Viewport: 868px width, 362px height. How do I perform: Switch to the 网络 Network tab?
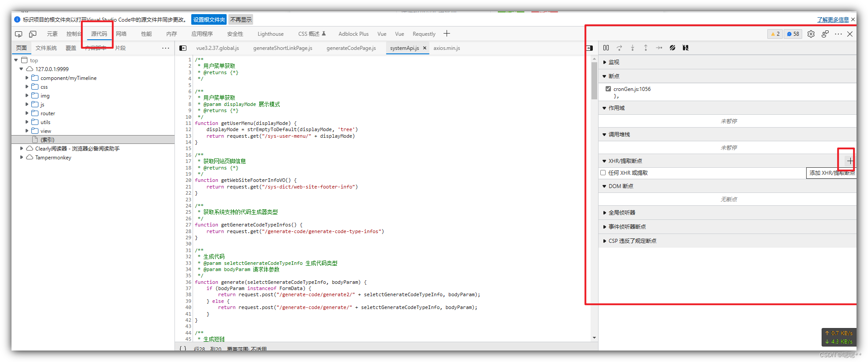121,34
